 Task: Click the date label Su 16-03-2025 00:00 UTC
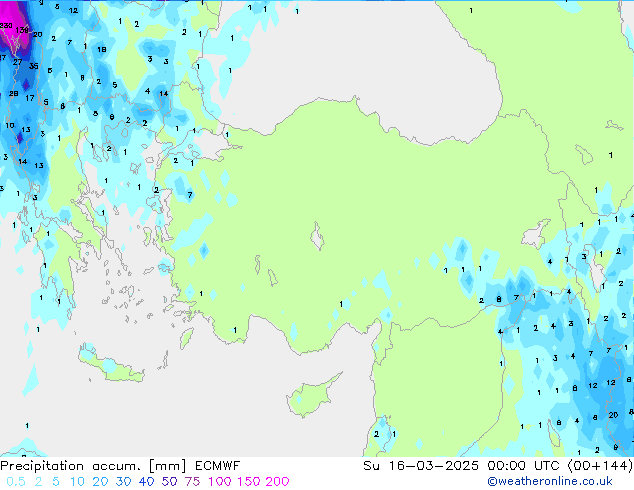(x=461, y=466)
